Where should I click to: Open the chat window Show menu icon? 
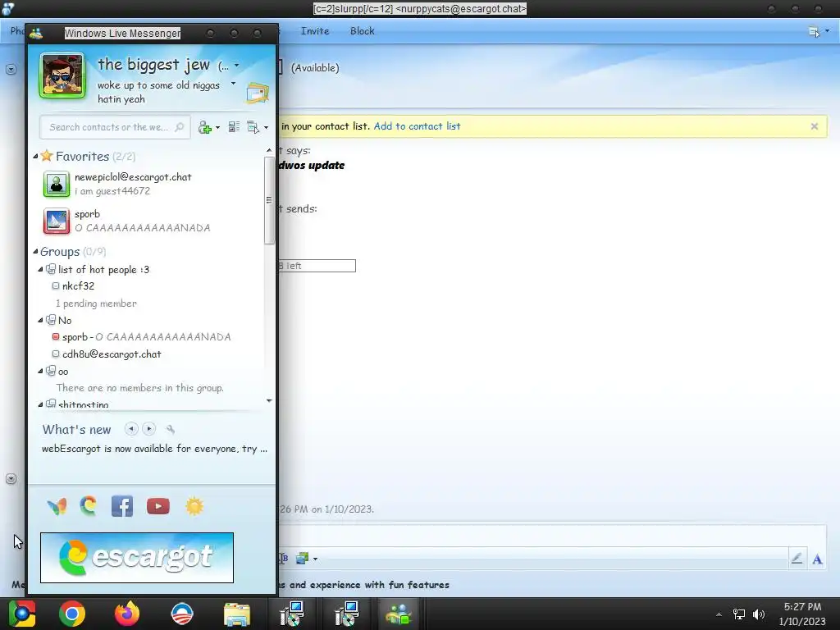click(814, 32)
